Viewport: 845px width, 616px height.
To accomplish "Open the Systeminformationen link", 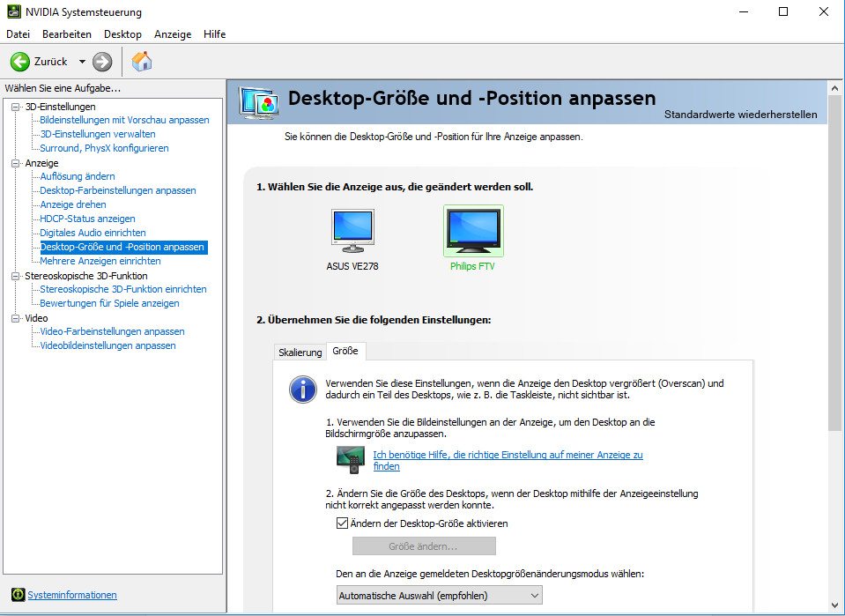I will tap(72, 595).
